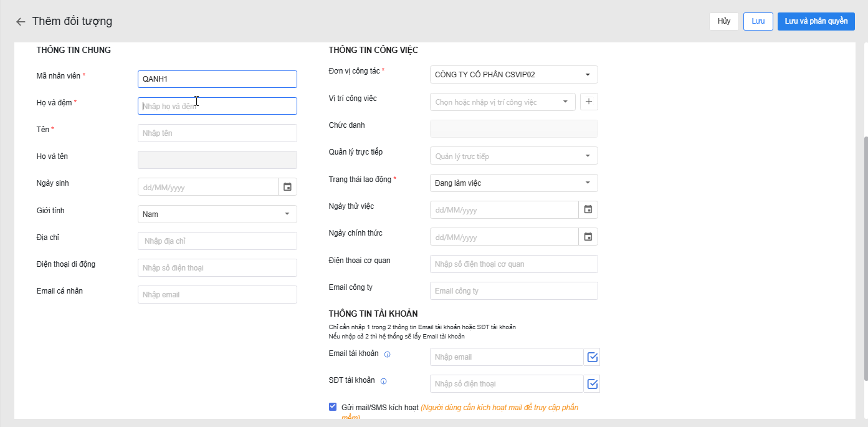868x427 pixels.
Task: Click the info icon next to Email tài khoản
Action: (x=387, y=355)
